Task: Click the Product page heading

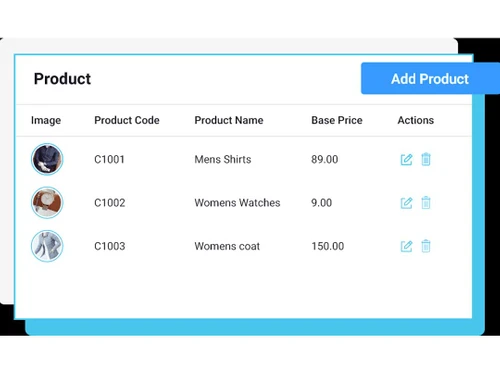Action: 62,79
